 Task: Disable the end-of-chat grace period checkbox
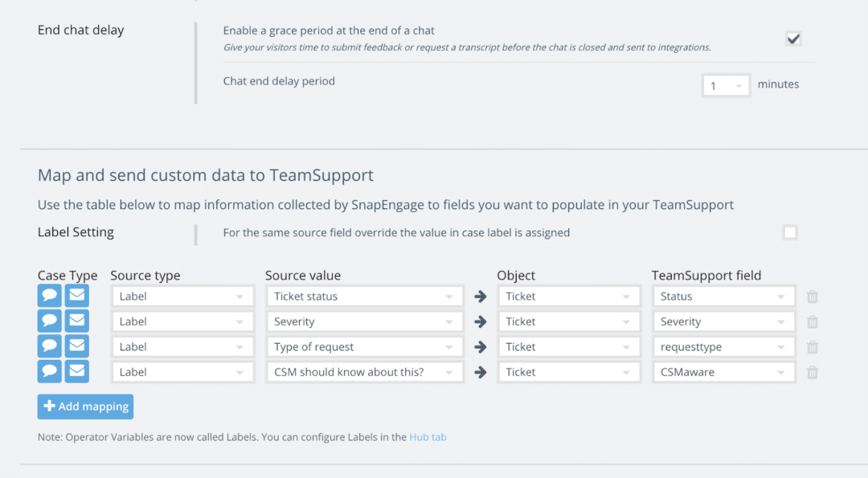[x=793, y=38]
